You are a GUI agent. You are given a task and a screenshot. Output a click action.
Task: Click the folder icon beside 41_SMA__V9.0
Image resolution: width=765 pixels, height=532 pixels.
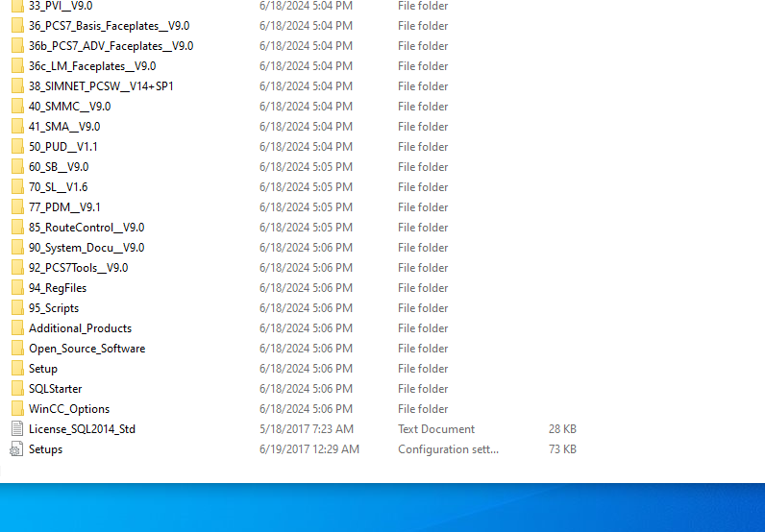coord(17,127)
